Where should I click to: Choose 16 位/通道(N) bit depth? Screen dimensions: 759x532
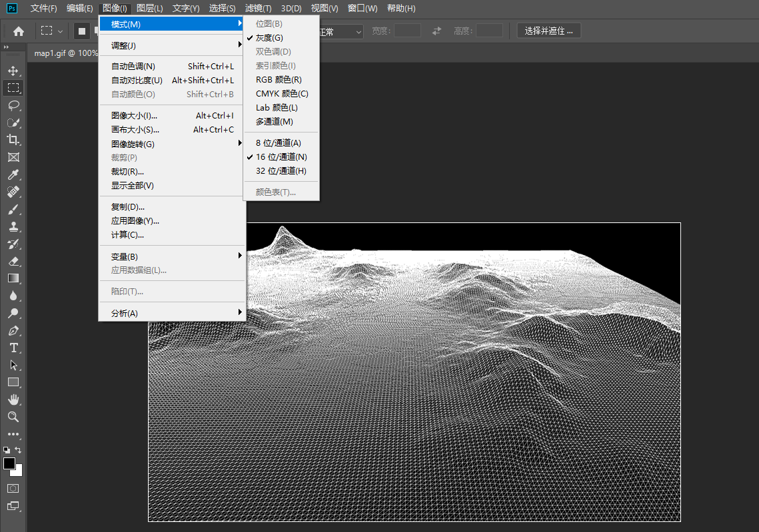[281, 156]
